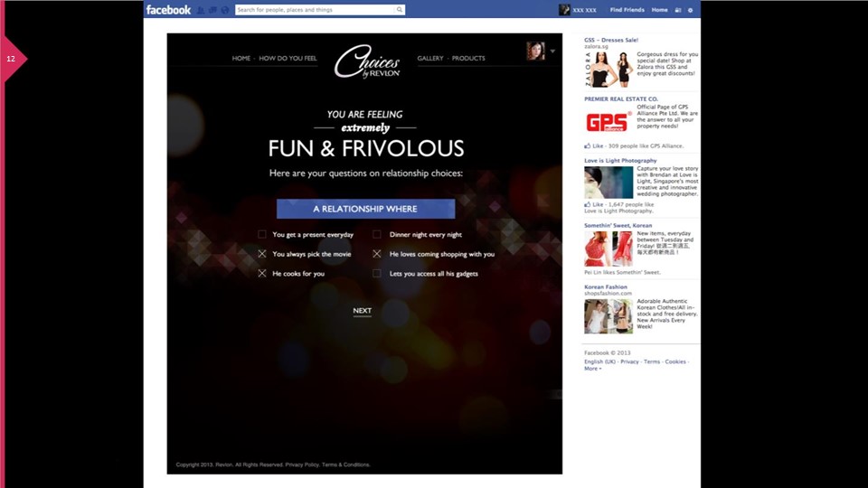Click the Zalora dresses ad image
868x488 pixels.
coord(609,70)
